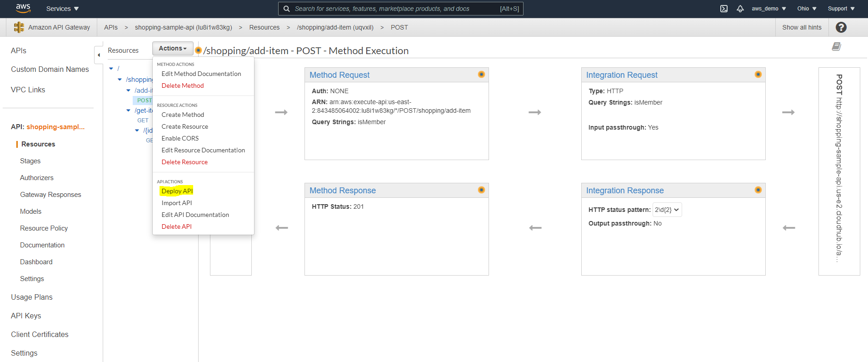Focus the AWS services search field
Image resolution: width=868 pixels, height=362 pixels.
(x=401, y=9)
